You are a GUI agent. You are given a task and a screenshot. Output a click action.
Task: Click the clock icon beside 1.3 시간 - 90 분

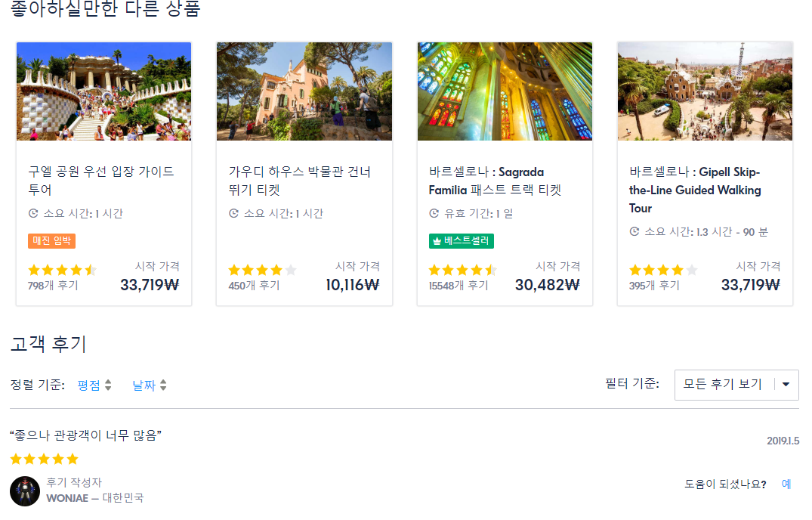pos(634,231)
